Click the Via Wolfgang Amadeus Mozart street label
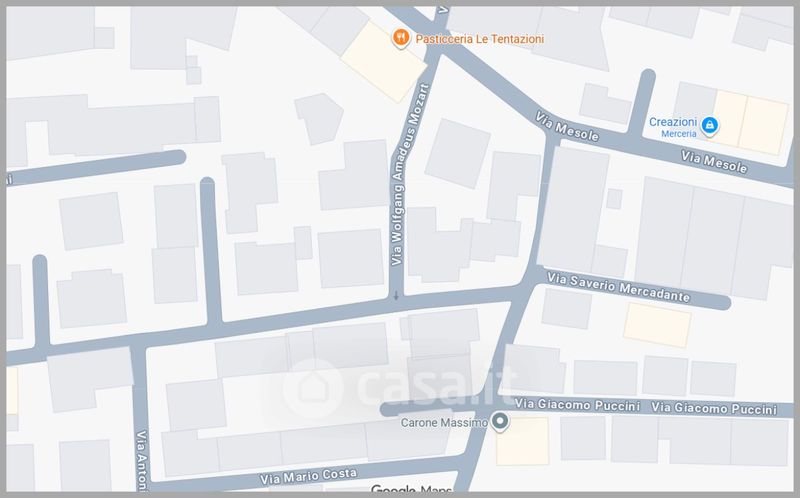800x498 pixels. pyautogui.click(x=410, y=175)
